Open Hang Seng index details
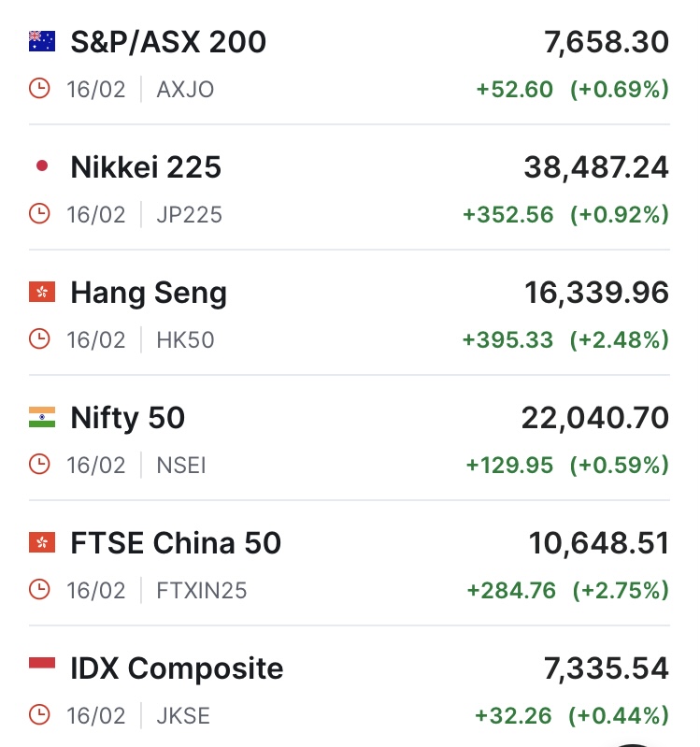This screenshot has height=747, width=700. point(149,293)
